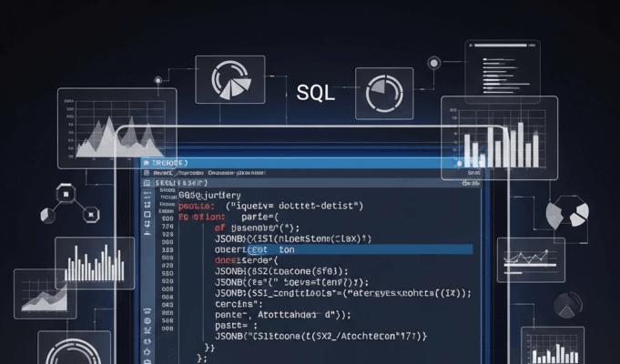Click the 'pente-, Atottahdet' code line

click(x=283, y=315)
